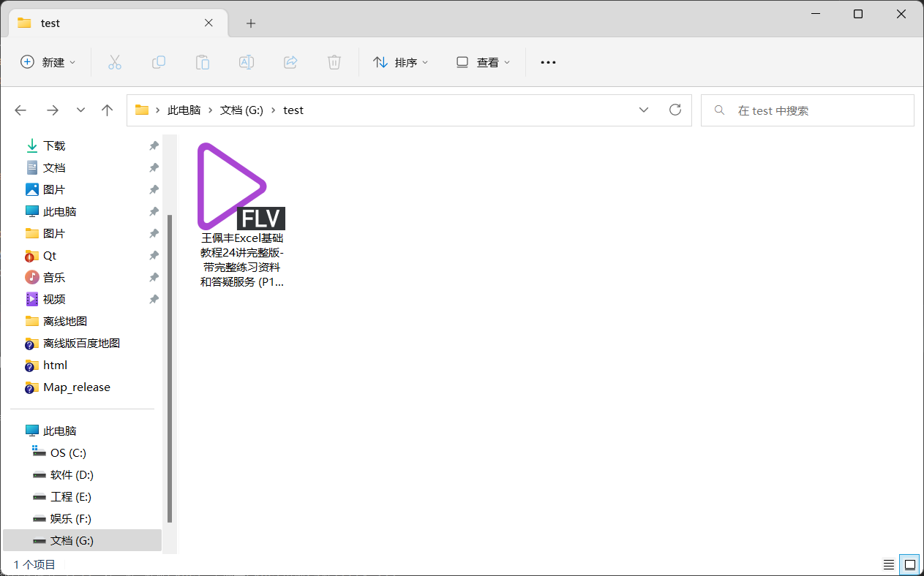Click the Delete trash bin icon
924x576 pixels.
coord(334,63)
